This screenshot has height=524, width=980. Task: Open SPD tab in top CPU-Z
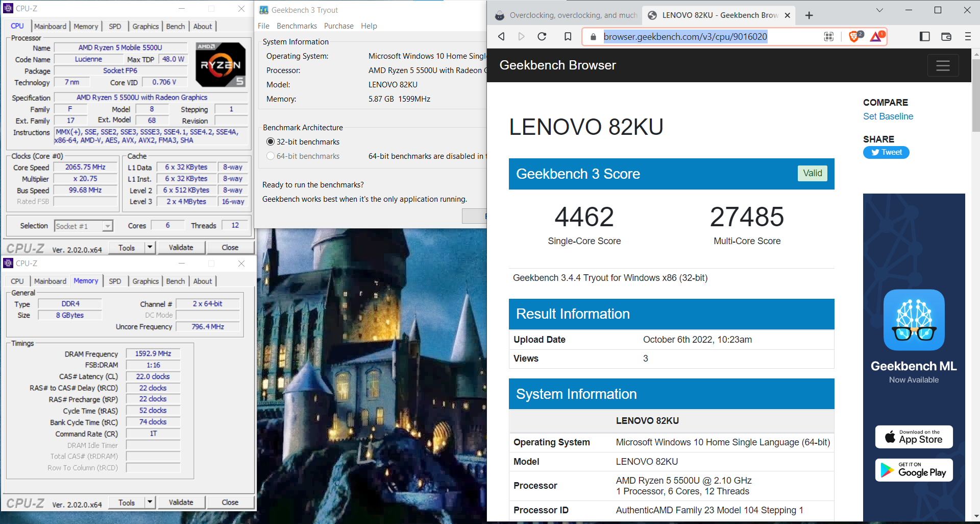point(115,27)
